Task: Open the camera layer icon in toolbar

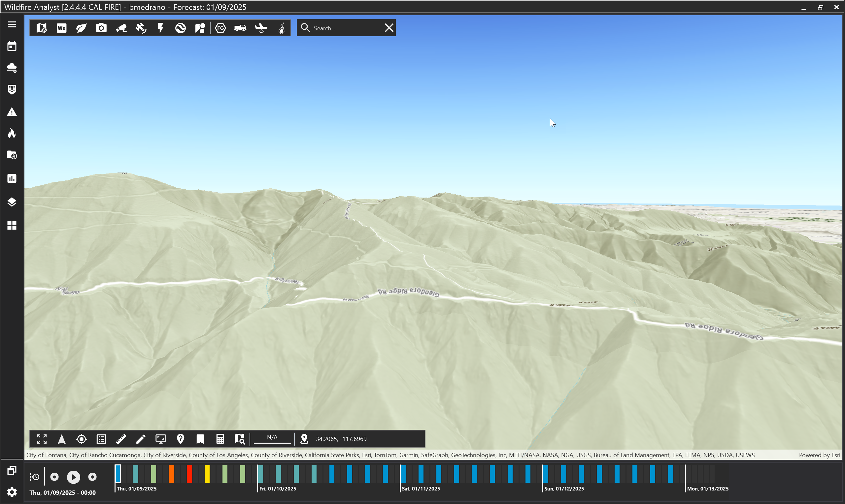Action: click(101, 28)
